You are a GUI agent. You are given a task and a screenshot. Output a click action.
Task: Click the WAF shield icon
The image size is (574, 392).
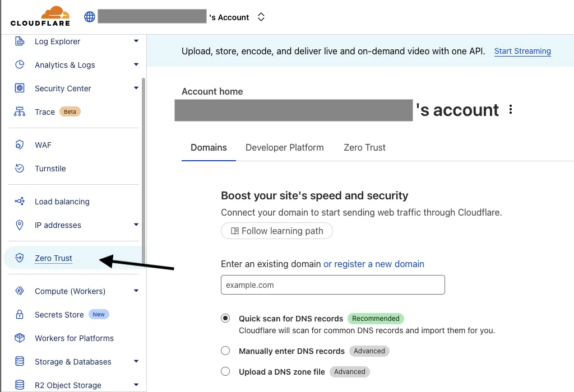(20, 145)
